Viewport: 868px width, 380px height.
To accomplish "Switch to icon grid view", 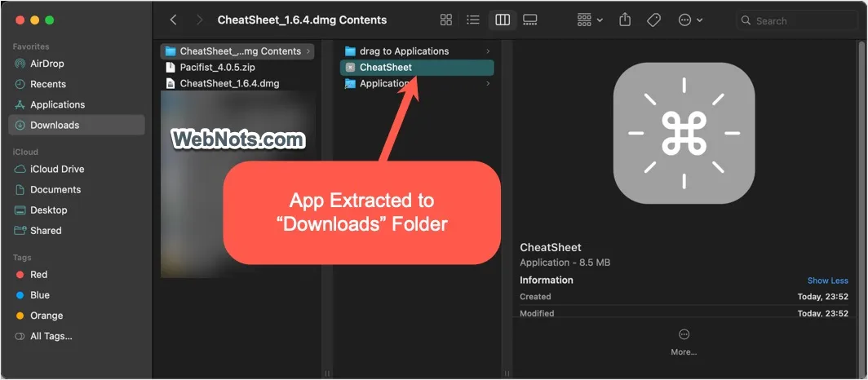I will click(x=446, y=20).
